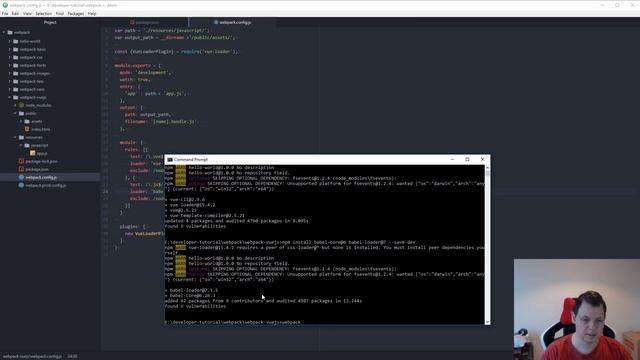The image size is (640, 360).
Task: Expand the webpack-fonts folder arrow
Action: (10, 65)
